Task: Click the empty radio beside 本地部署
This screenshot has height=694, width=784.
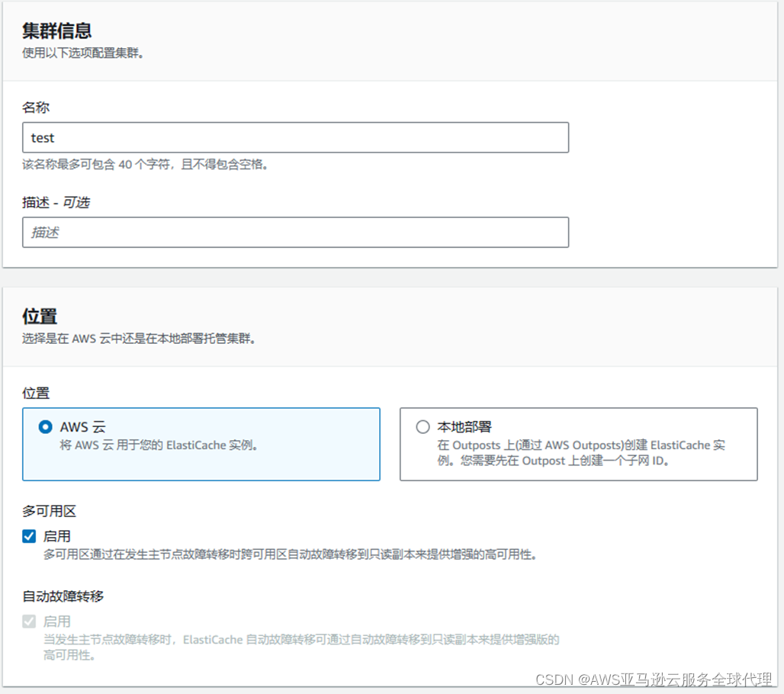Action: 423,427
